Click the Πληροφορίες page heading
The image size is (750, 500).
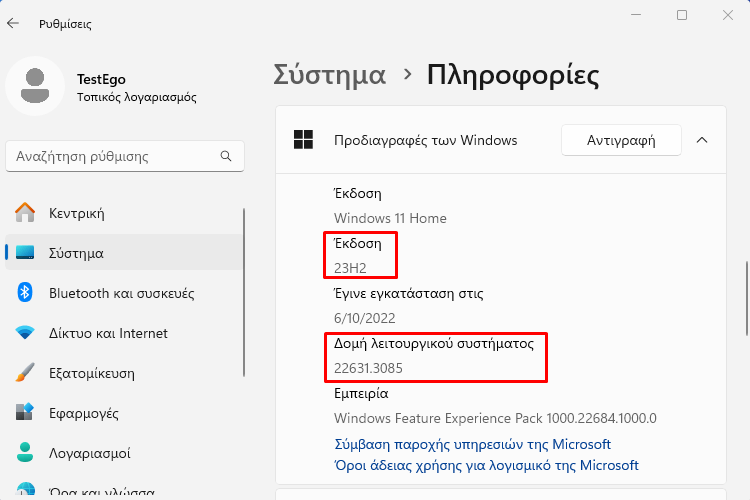[513, 76]
